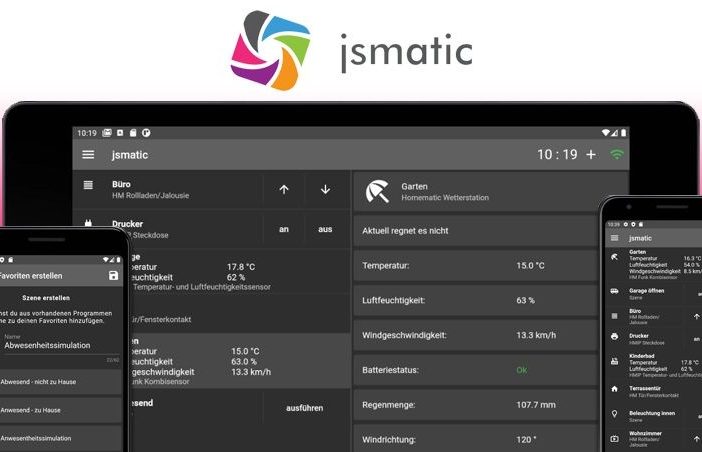Tap the Büro blinds icon on right phone
The width and height of the screenshot is (702, 452).
tap(614, 316)
